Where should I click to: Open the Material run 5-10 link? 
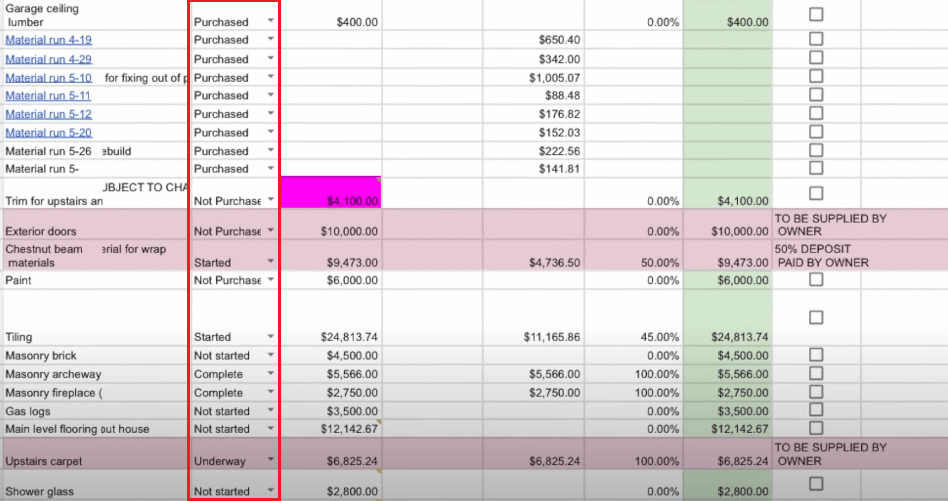click(x=48, y=77)
